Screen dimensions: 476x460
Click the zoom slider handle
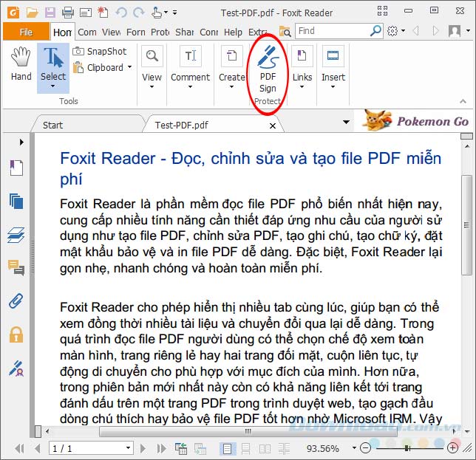pos(407,448)
